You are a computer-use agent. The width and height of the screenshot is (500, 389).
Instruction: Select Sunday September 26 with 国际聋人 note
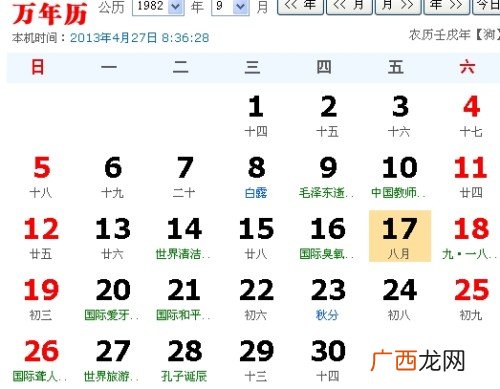click(41, 361)
